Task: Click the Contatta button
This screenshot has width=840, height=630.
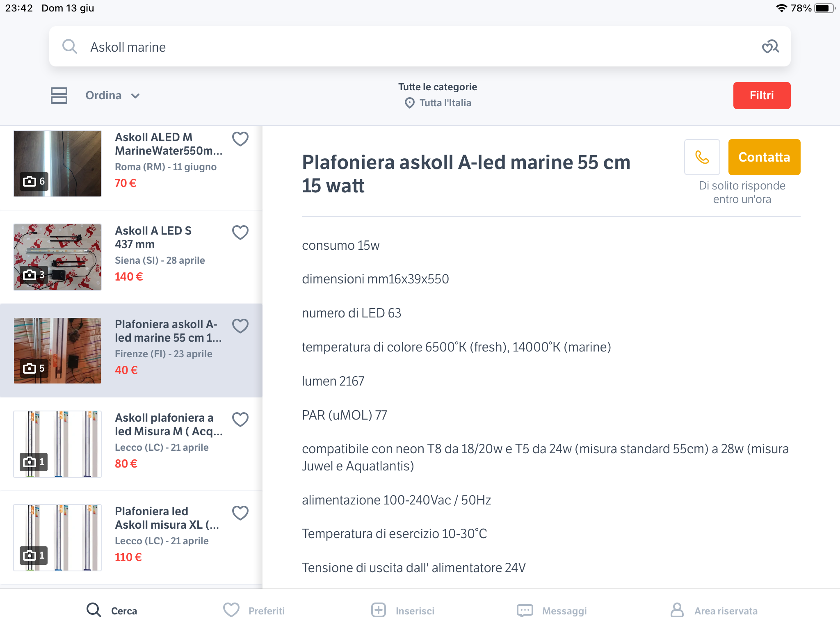Action: point(764,157)
